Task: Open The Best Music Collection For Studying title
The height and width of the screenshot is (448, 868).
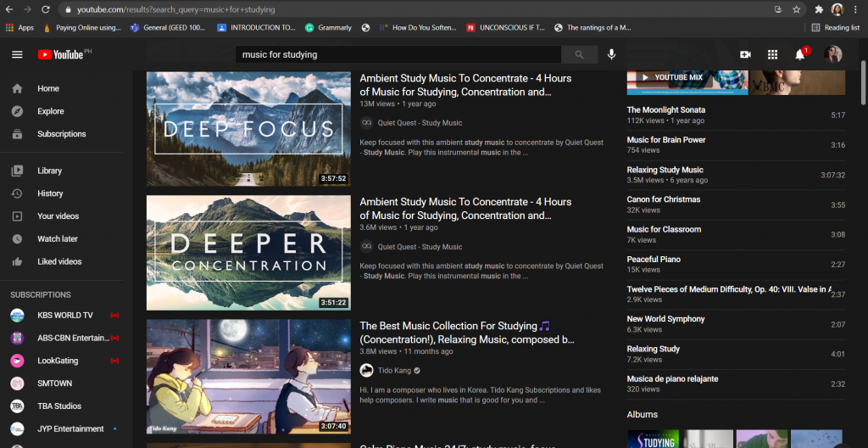Action: tap(467, 333)
